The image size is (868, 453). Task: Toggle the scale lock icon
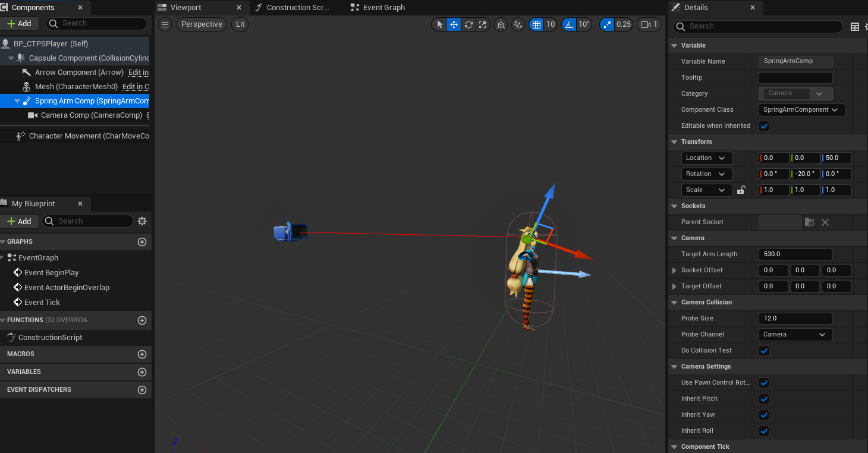pos(741,190)
